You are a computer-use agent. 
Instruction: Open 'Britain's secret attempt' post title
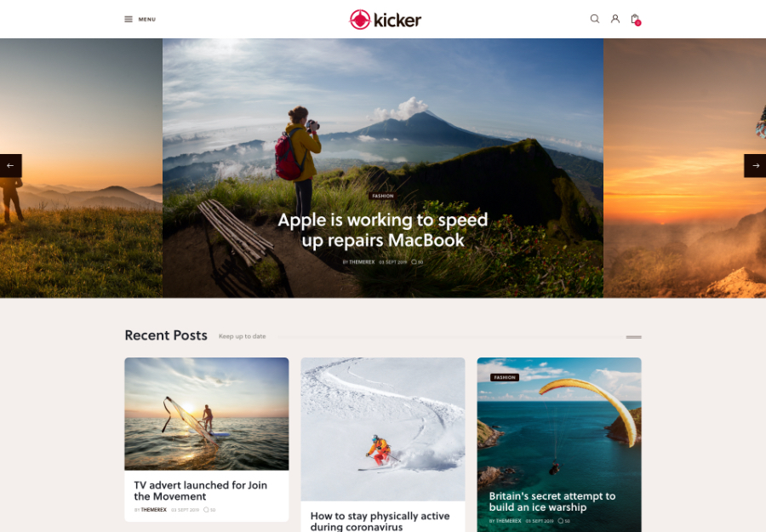(x=552, y=501)
